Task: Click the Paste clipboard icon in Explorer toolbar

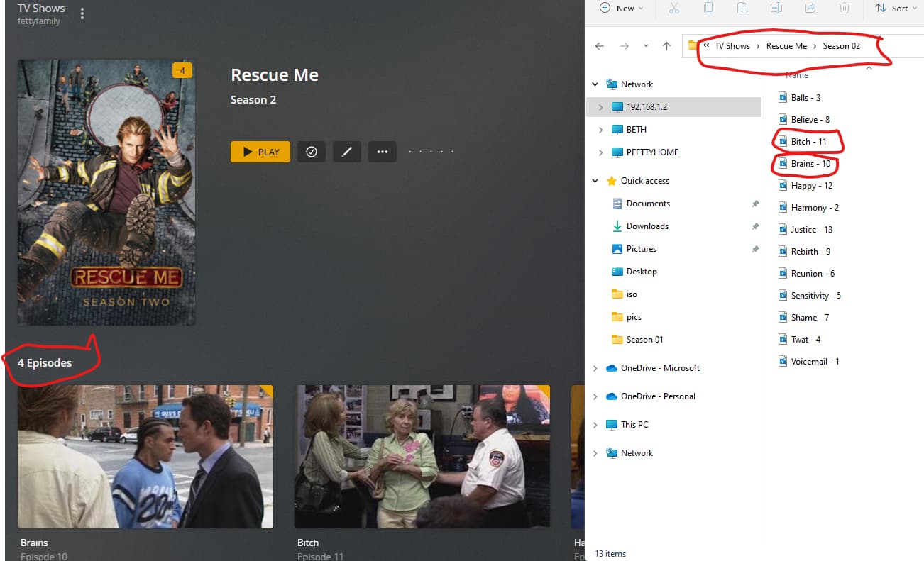Action: click(742, 9)
